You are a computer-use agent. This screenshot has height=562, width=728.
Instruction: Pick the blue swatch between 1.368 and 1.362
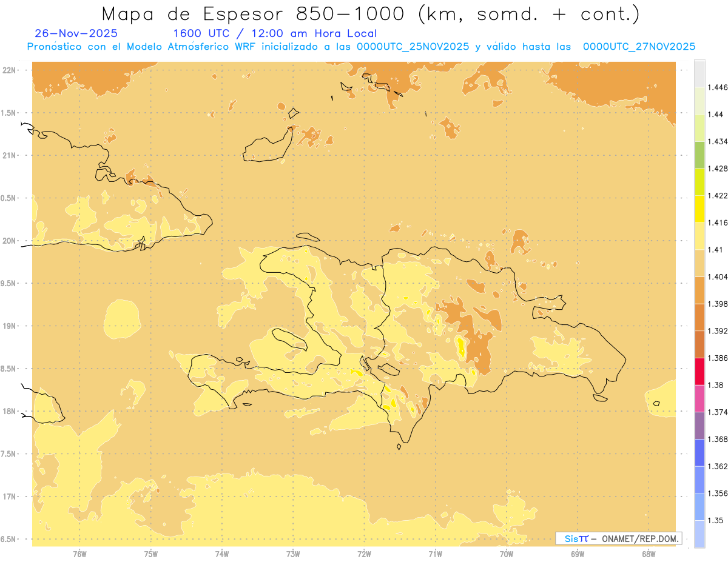(699, 452)
